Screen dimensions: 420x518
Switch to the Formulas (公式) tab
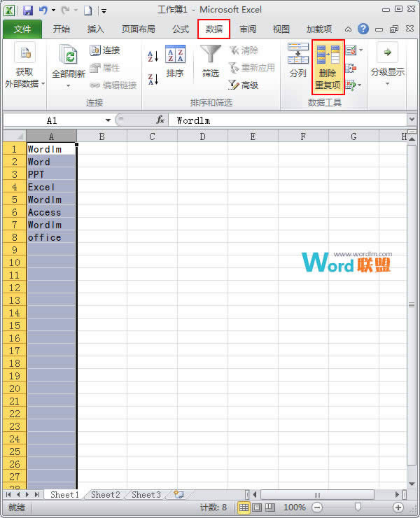[181, 29]
